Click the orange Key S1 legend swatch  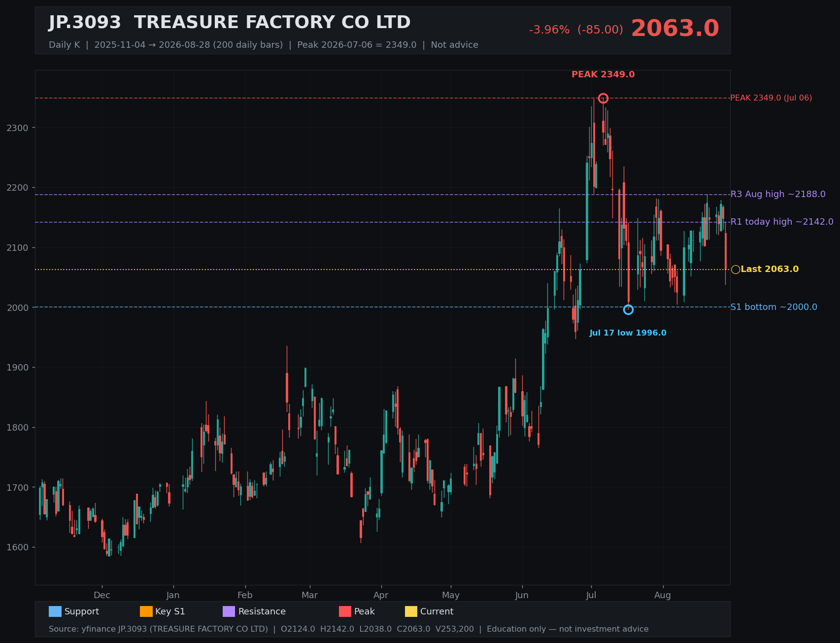click(146, 611)
